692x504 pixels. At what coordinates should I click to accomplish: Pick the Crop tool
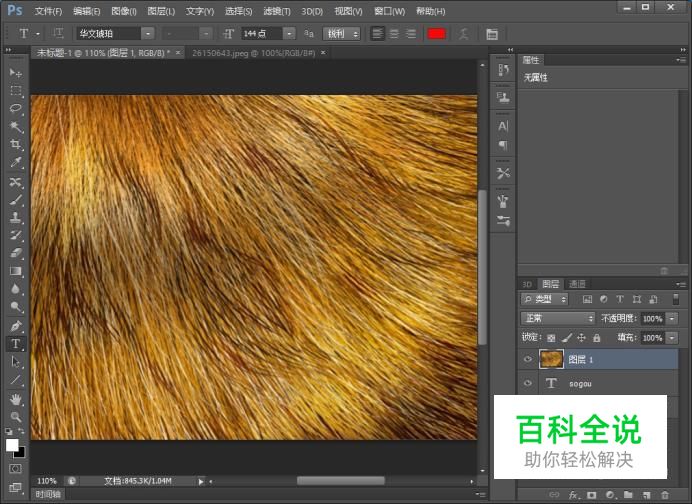[x=15, y=144]
